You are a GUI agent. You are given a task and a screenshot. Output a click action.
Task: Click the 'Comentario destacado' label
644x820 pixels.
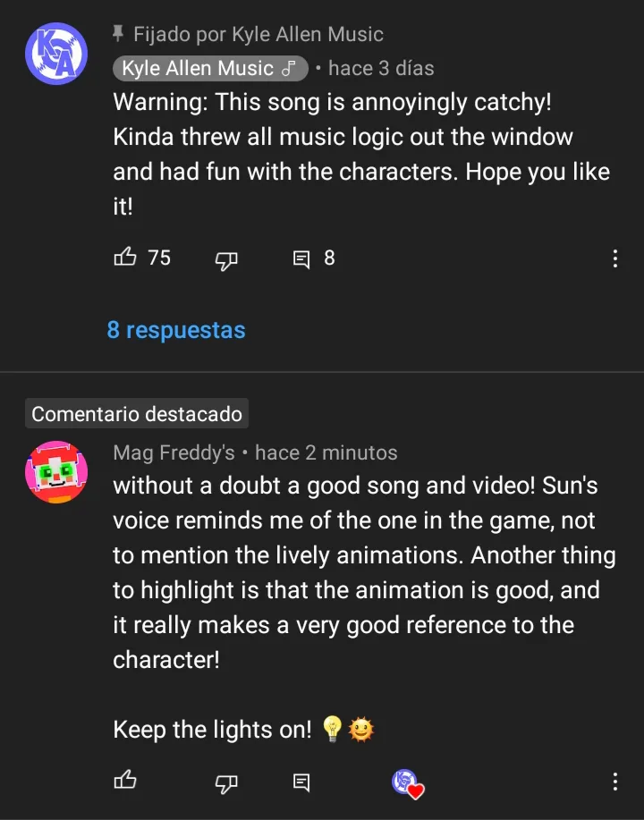point(137,414)
